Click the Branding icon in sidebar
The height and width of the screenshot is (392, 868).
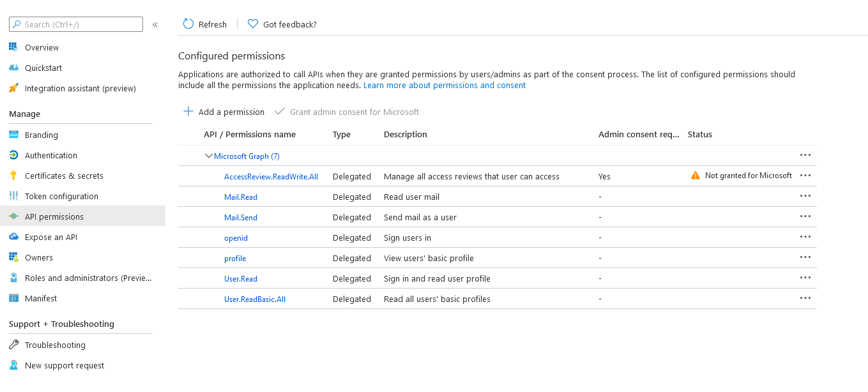(13, 135)
